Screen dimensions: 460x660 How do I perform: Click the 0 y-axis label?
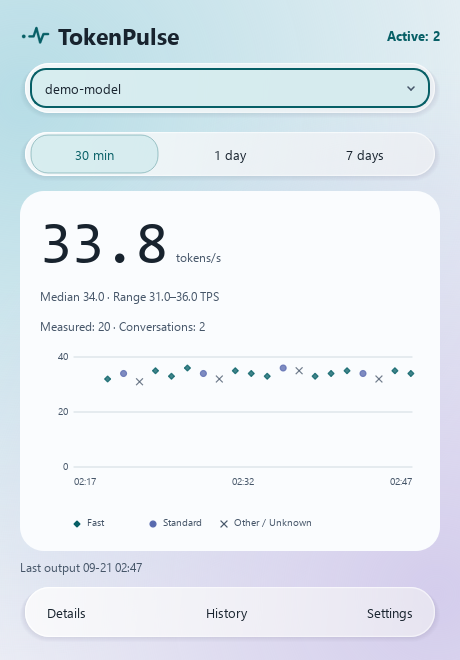coord(65,466)
